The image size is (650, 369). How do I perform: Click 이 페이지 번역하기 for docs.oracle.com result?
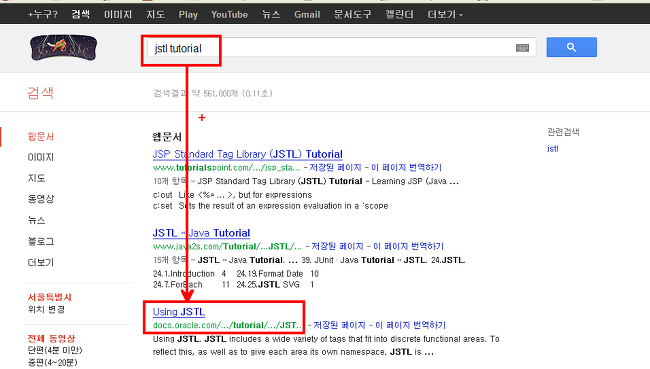coord(410,325)
